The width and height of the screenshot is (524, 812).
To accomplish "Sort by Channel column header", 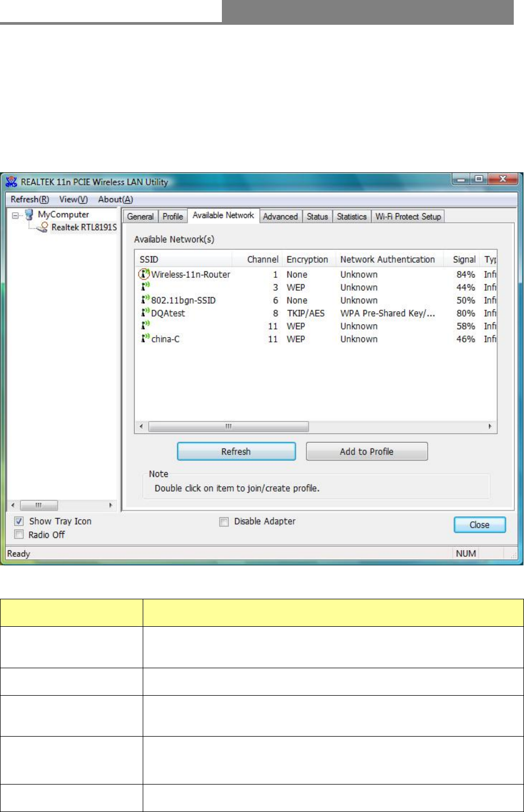I will (256, 260).
